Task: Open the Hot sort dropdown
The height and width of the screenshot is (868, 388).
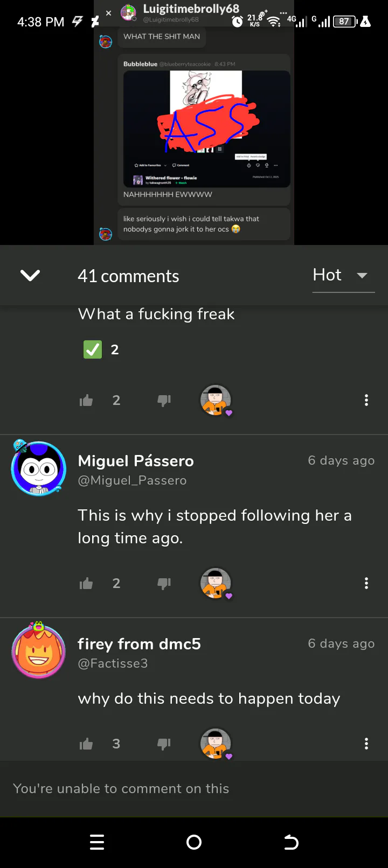Action: point(343,275)
